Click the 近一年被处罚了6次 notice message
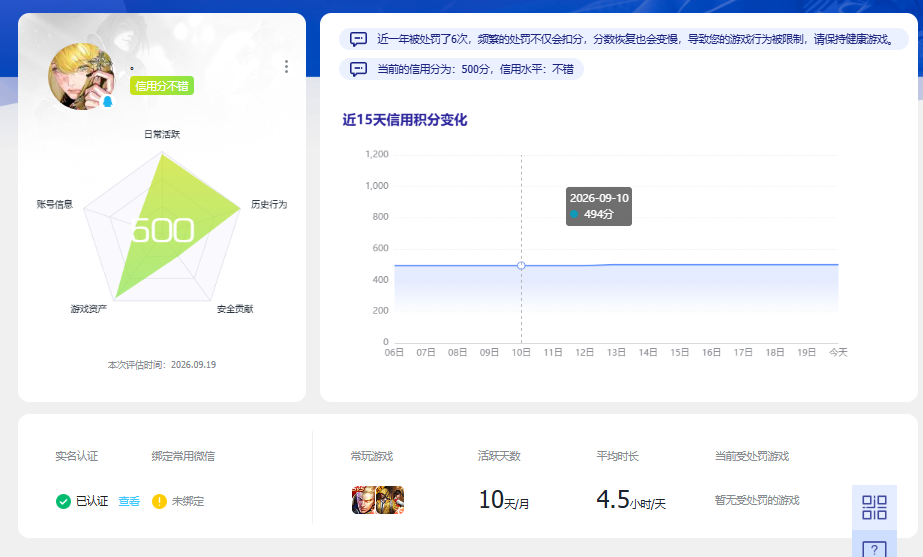The image size is (923, 557). tap(636, 39)
